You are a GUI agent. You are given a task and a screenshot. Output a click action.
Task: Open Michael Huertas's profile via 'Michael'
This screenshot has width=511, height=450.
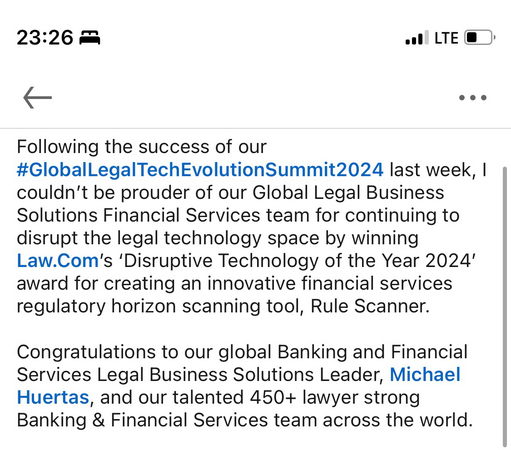(425, 374)
